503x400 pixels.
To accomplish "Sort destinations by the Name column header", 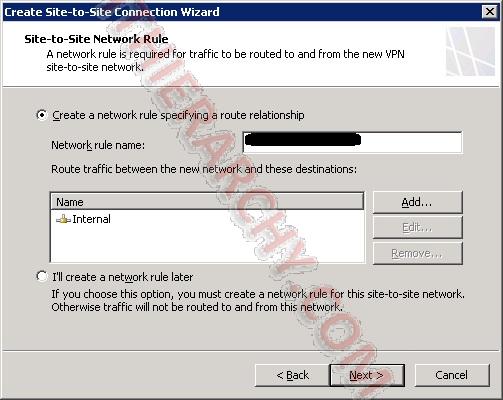I will [207, 202].
